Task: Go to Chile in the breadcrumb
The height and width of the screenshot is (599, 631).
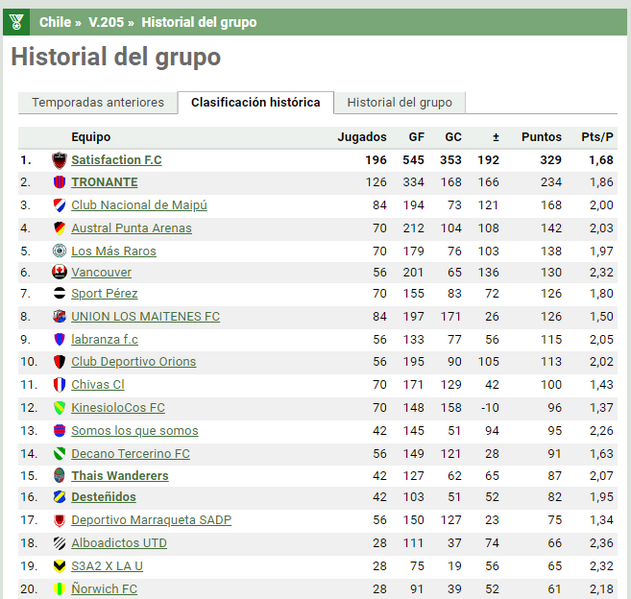Action: 55,22
